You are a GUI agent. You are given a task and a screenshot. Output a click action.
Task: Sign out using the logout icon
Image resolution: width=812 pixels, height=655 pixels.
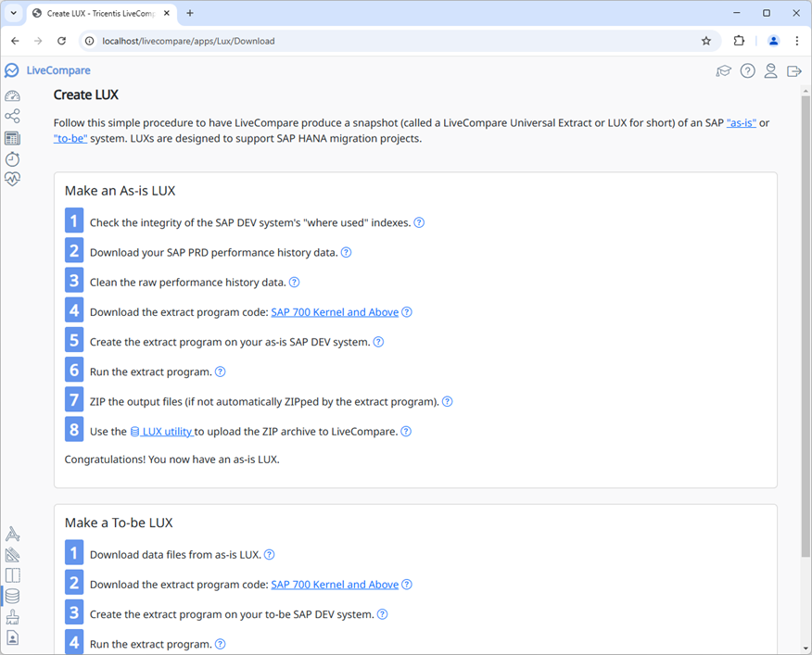click(794, 70)
